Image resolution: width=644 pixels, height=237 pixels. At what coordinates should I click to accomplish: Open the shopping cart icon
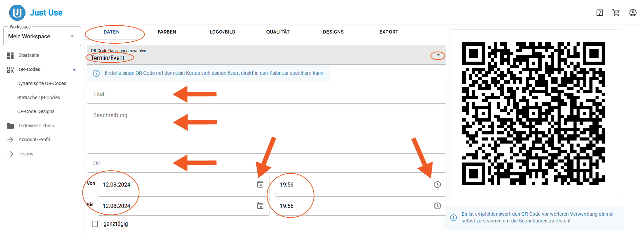click(x=616, y=13)
